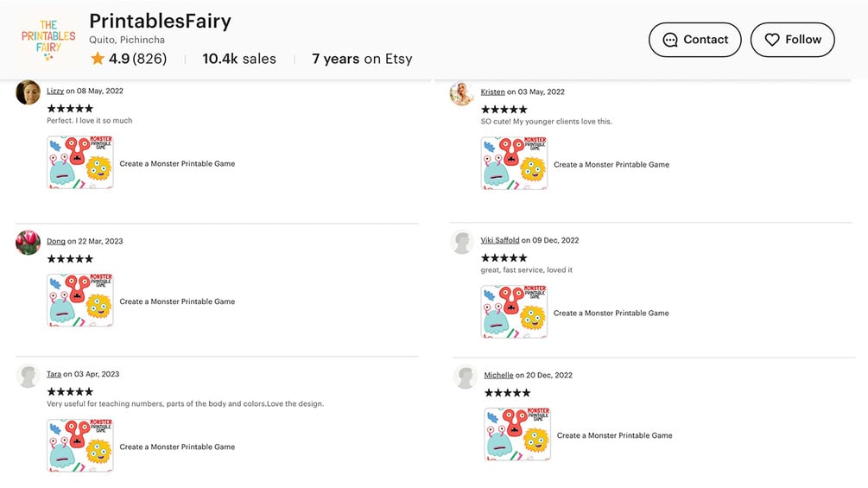Click the orange shop rating star

click(98, 59)
